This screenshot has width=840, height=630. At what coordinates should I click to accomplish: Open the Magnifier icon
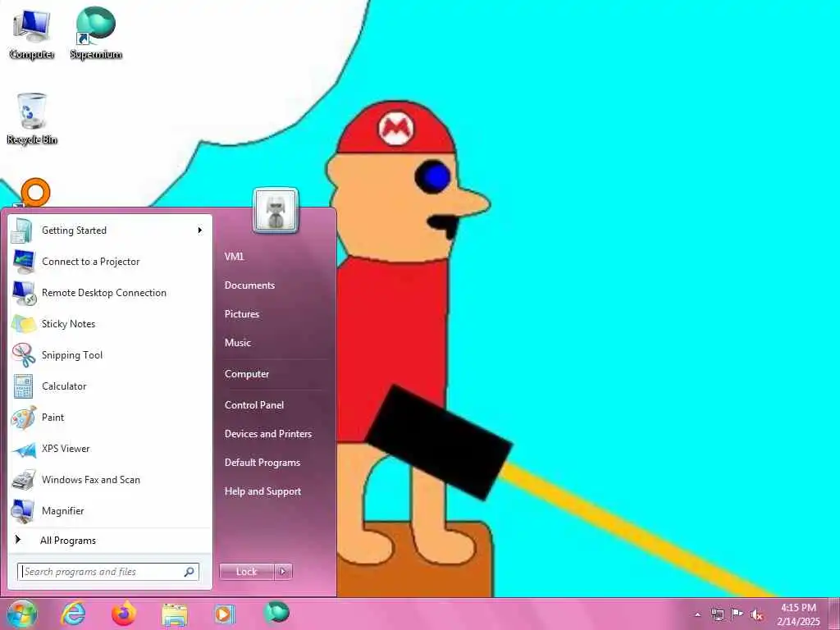click(24, 510)
